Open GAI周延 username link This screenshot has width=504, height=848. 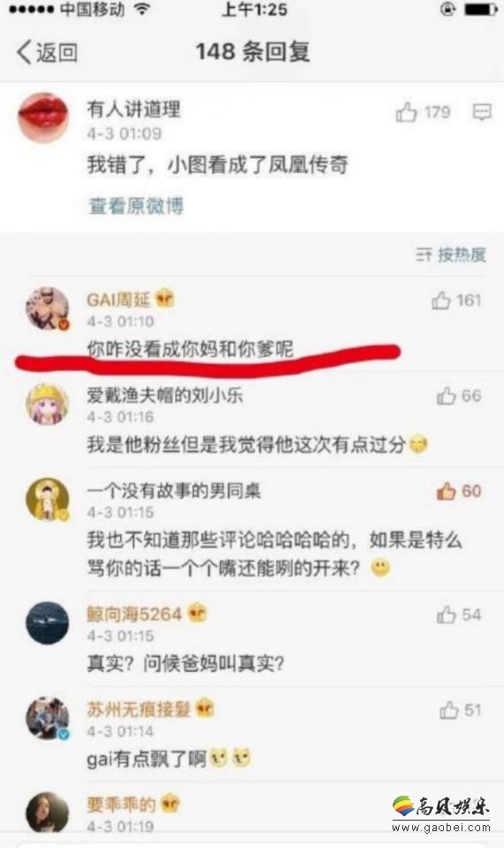pyautogui.click(x=118, y=299)
